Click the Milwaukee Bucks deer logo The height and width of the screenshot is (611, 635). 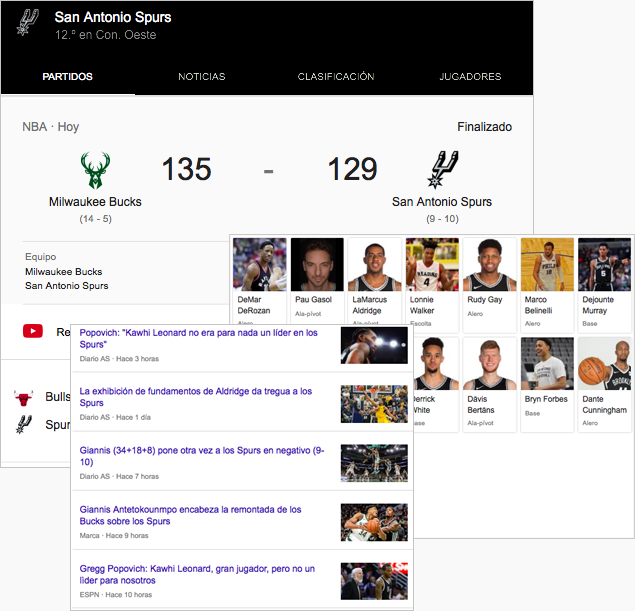95,171
